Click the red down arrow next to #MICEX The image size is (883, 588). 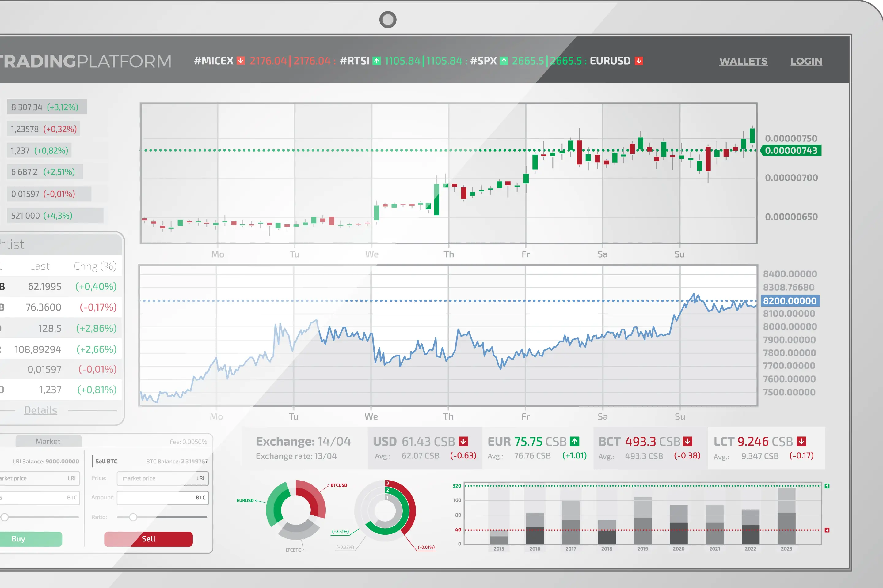pyautogui.click(x=241, y=60)
